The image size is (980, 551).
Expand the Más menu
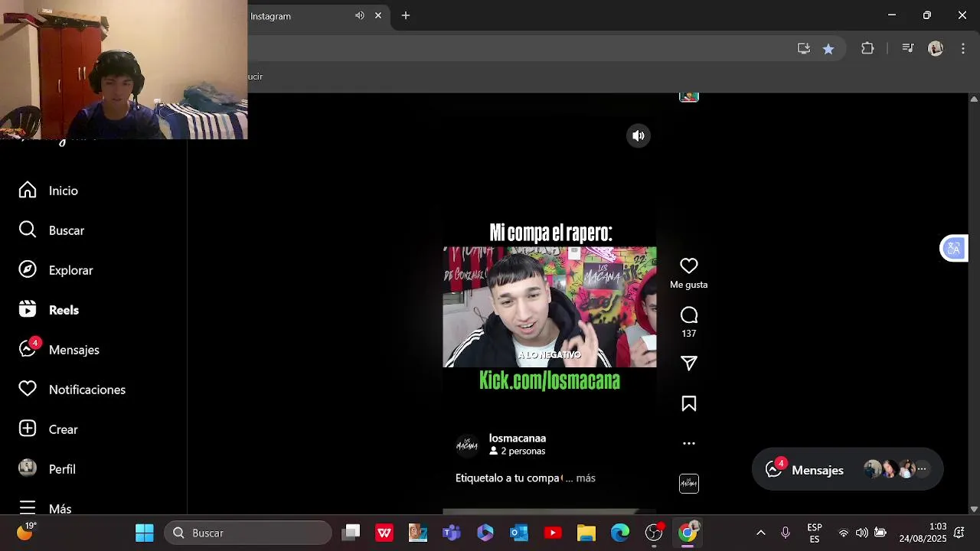(x=45, y=508)
